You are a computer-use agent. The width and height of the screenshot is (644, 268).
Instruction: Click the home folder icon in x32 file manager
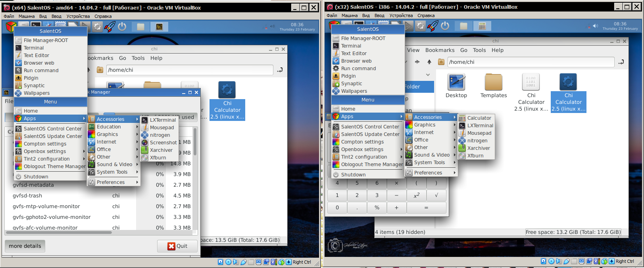[441, 62]
